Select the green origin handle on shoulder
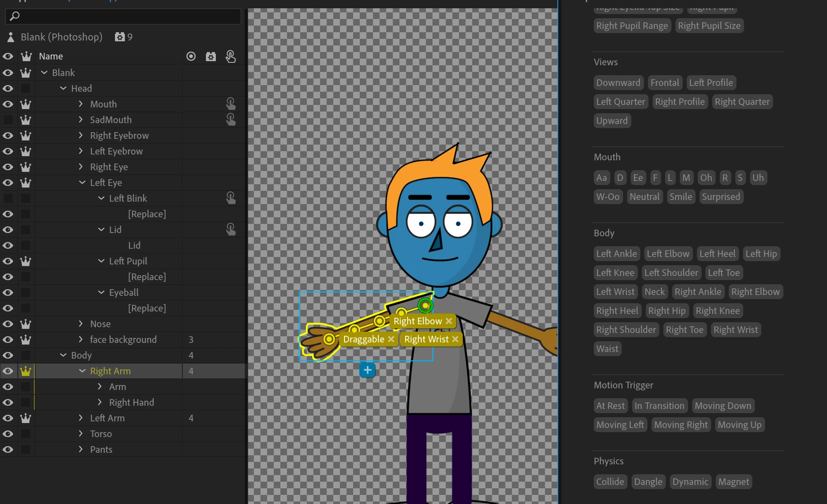This screenshot has width=827, height=504. pos(425,306)
